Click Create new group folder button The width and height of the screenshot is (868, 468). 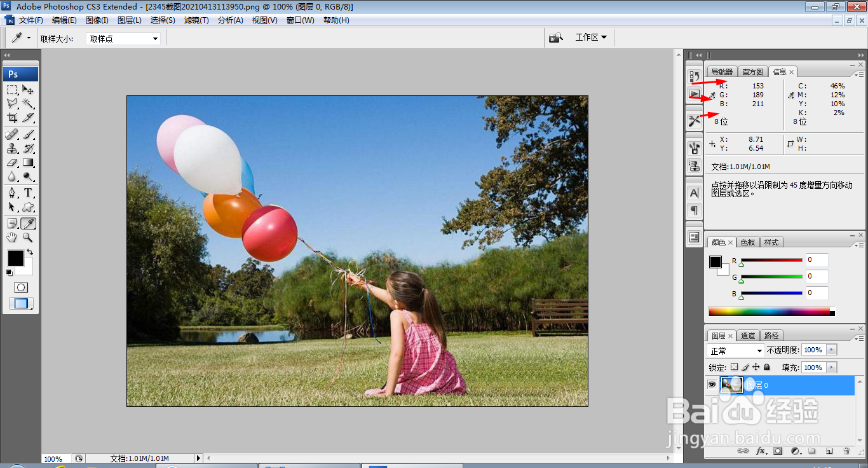(x=812, y=451)
